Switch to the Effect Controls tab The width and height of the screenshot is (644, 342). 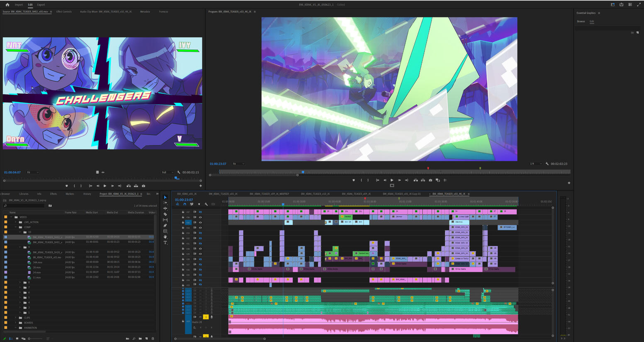point(64,12)
